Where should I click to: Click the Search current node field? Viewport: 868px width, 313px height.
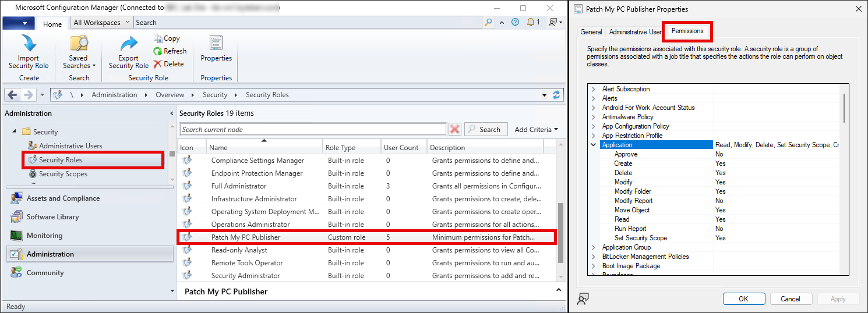pos(313,129)
